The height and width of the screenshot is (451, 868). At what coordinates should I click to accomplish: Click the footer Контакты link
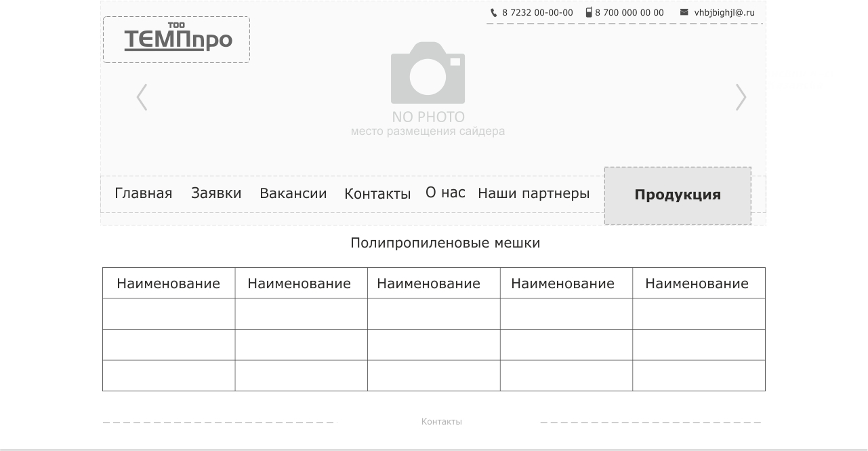tap(441, 422)
